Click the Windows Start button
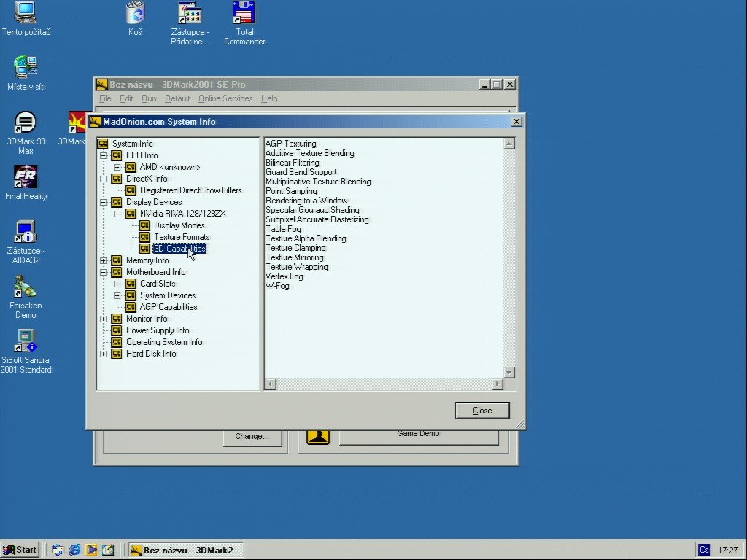Screen dimensions: 747x560 click(20, 550)
